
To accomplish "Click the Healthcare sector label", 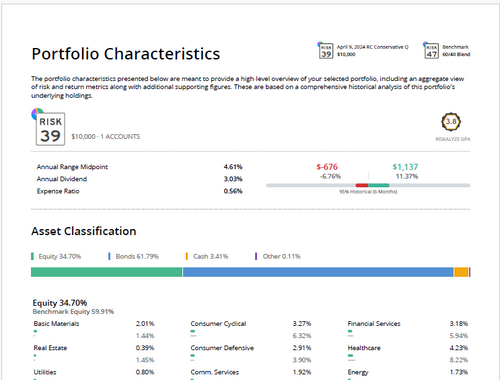I will pyautogui.click(x=364, y=348).
